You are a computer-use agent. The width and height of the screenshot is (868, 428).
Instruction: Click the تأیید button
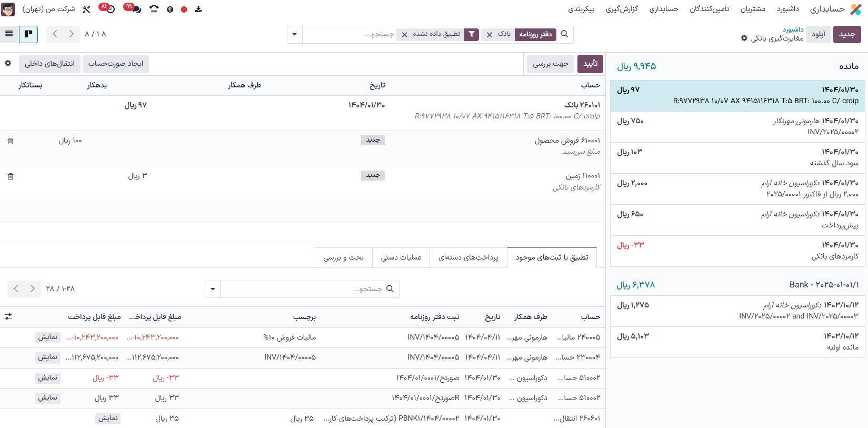pos(590,64)
